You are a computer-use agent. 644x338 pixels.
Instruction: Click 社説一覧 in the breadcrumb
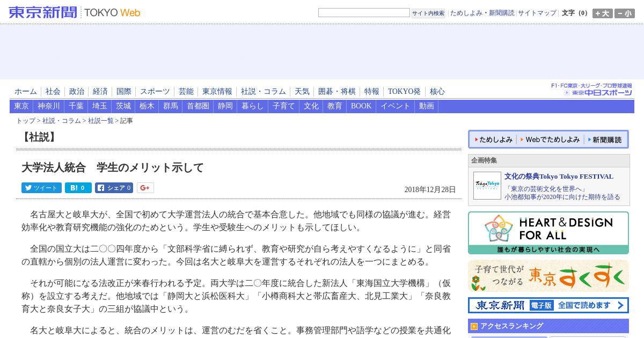101,121
